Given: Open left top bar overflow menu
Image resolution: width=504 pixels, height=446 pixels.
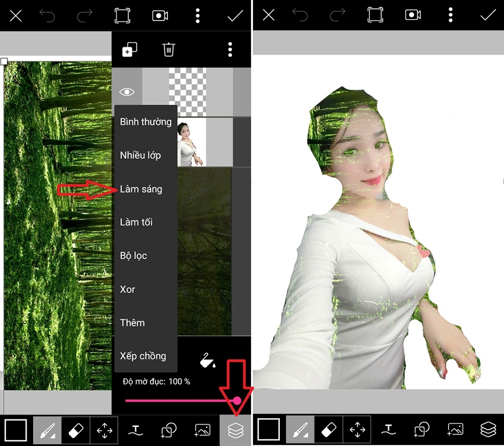Looking at the screenshot, I should 198,15.
